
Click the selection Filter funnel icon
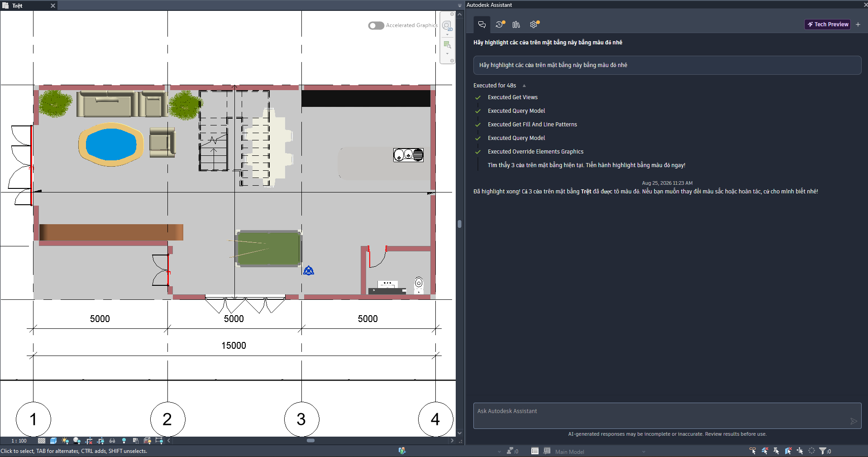coord(823,451)
